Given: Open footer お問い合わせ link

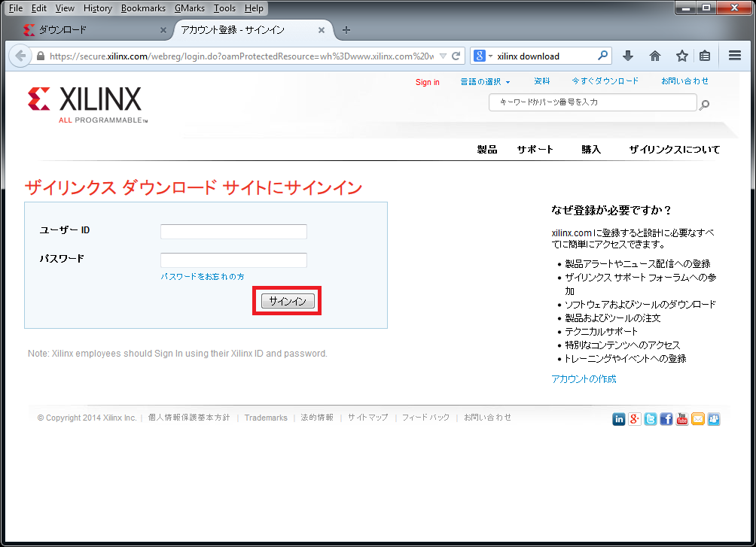Looking at the screenshot, I should click(487, 418).
